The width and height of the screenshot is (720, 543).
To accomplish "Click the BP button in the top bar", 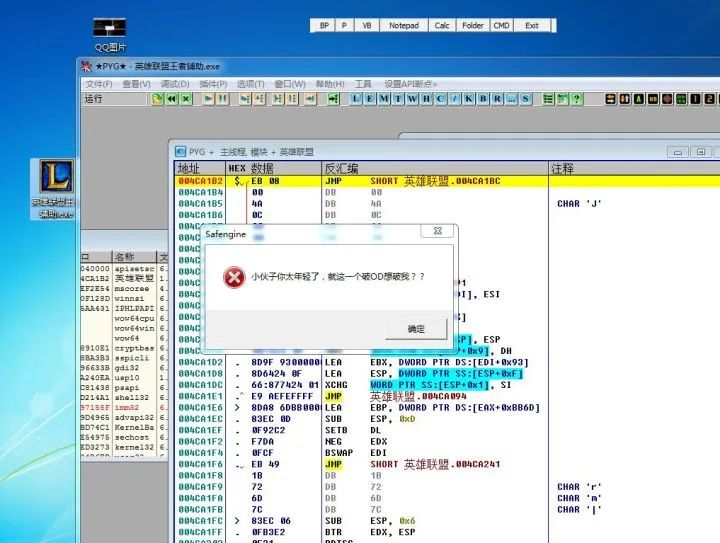I will point(324,26).
